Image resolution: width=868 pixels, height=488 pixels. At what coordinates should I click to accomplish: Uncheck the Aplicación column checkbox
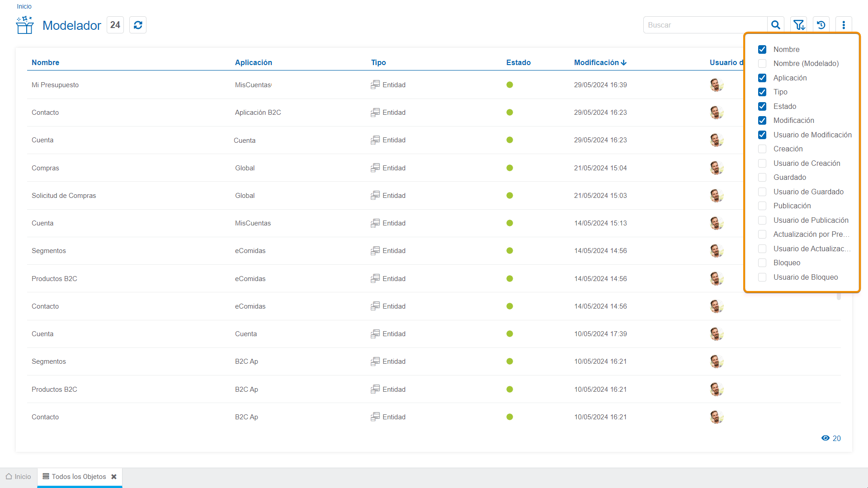point(762,78)
